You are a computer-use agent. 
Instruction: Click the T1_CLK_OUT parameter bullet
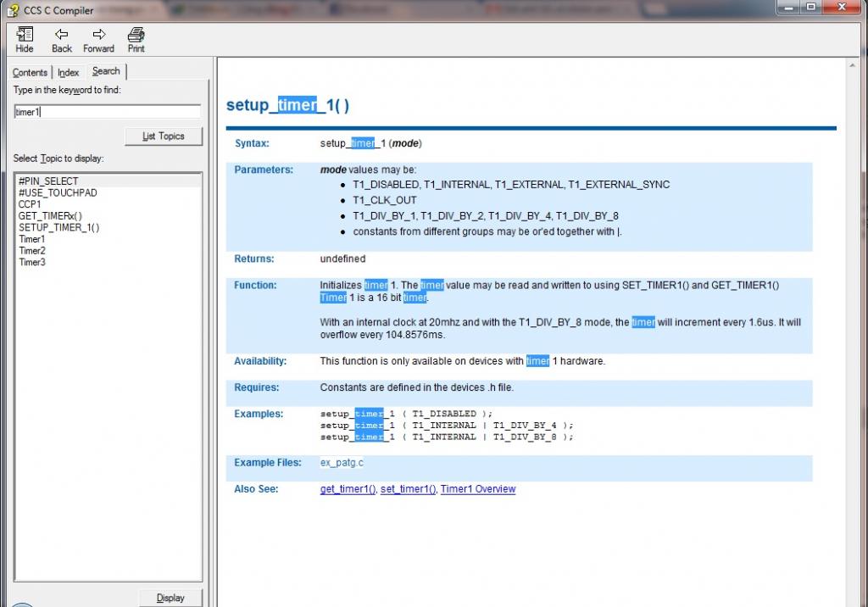pos(385,200)
